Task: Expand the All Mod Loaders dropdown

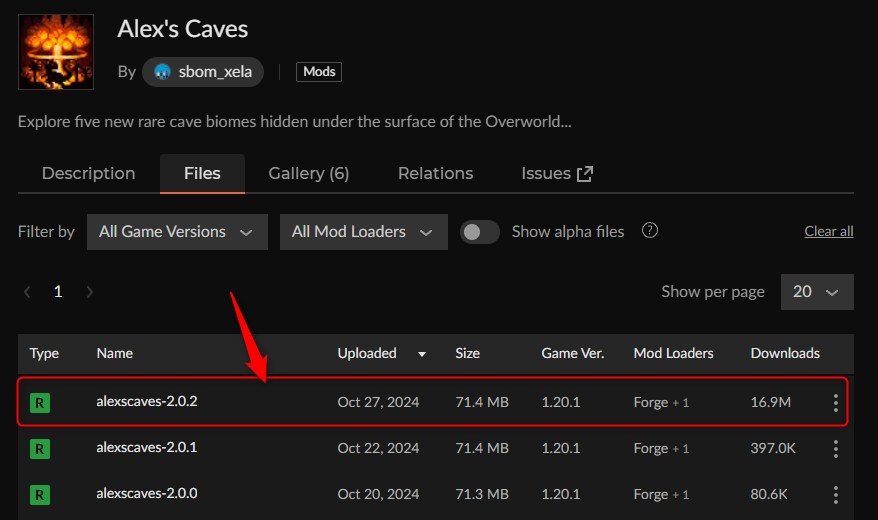Action: coord(362,232)
